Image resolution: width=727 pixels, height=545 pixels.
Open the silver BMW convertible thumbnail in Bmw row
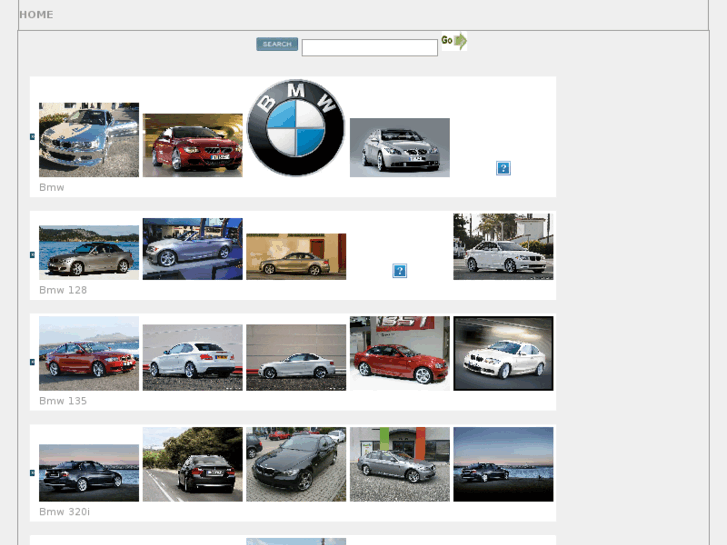[89, 140]
